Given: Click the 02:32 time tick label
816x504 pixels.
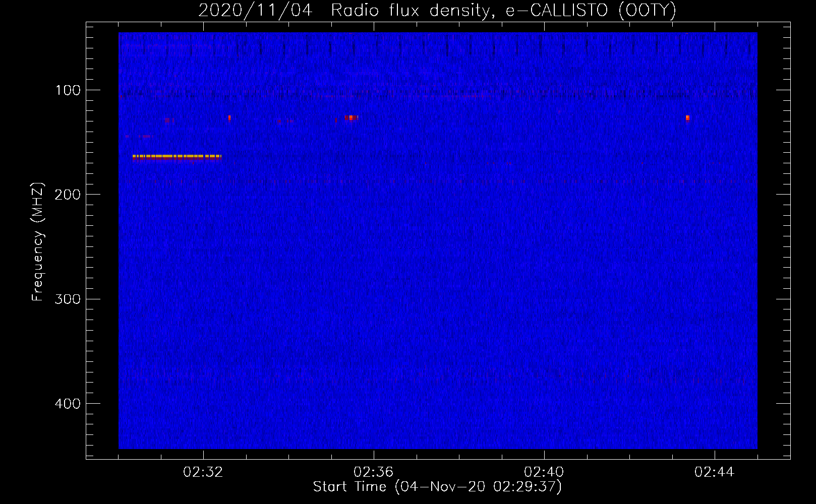Looking at the screenshot, I should 203,472.
